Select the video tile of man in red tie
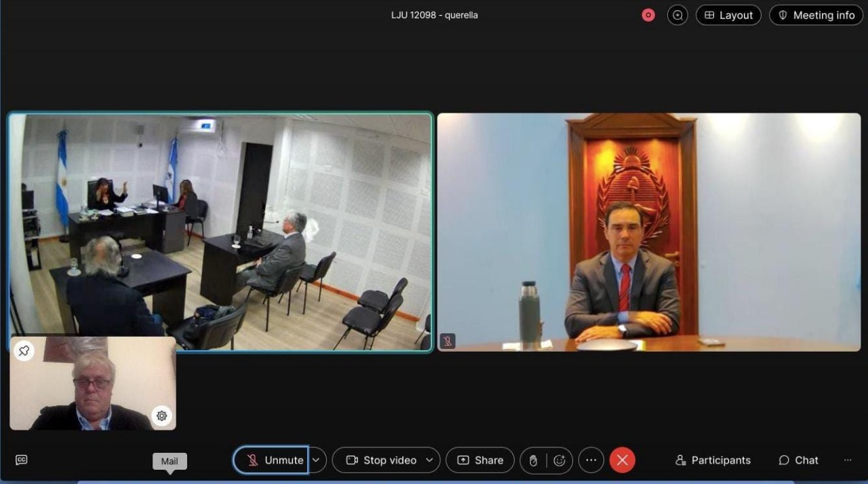 [649, 232]
